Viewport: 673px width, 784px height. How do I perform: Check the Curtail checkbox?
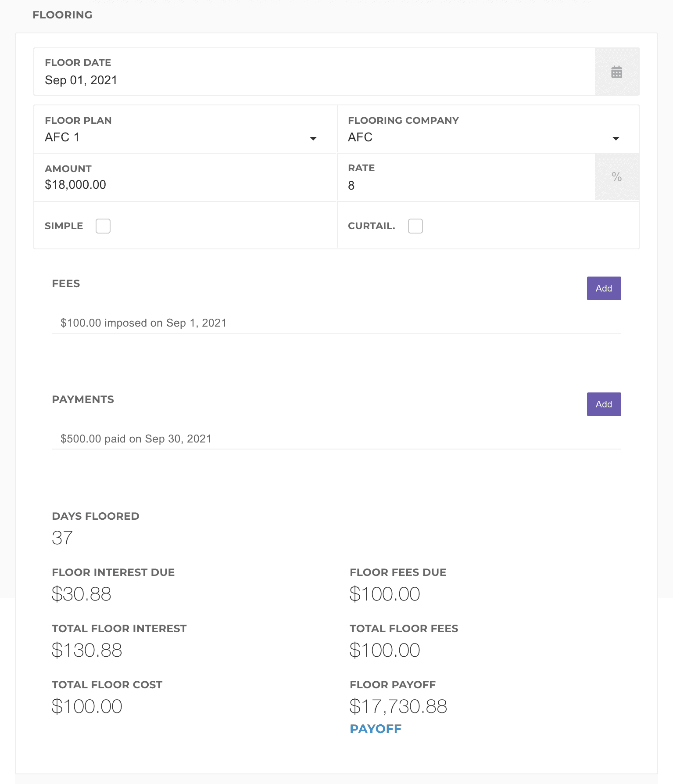coord(415,226)
